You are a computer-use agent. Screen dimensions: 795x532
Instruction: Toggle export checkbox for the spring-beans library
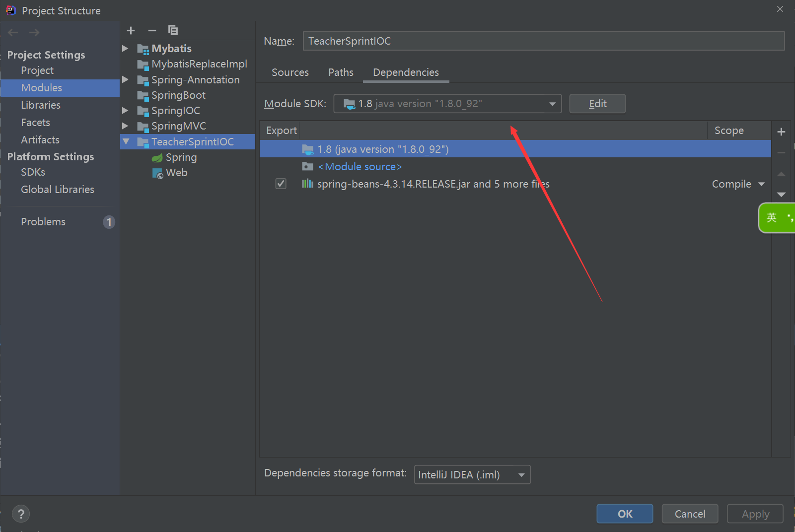point(281,184)
